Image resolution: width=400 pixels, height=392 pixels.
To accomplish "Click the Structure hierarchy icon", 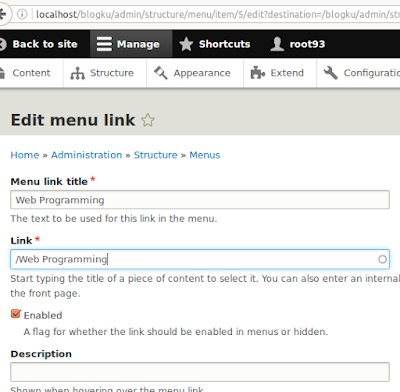I will (x=77, y=73).
